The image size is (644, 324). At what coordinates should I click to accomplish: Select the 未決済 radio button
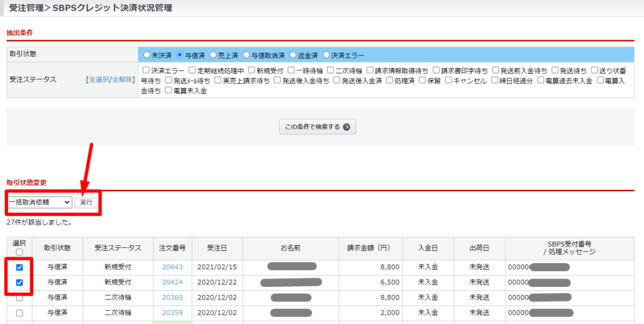coord(147,55)
